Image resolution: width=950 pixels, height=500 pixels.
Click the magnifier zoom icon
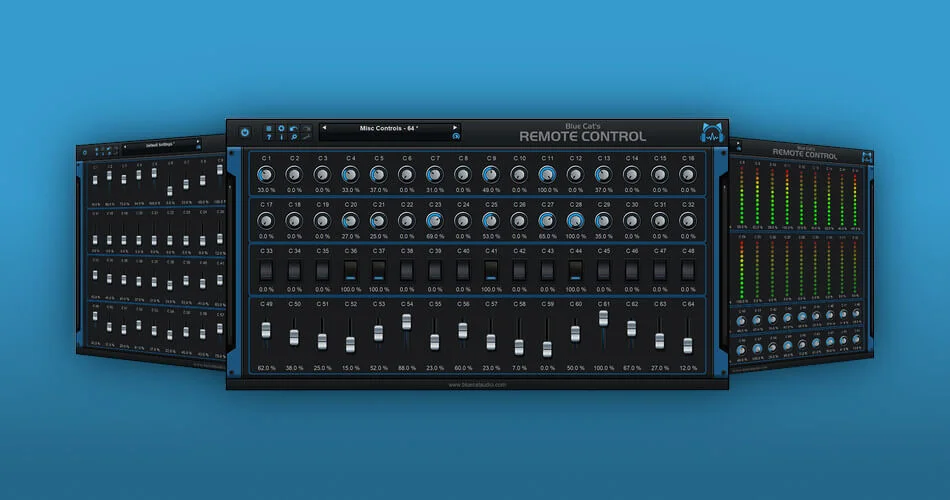(293, 138)
